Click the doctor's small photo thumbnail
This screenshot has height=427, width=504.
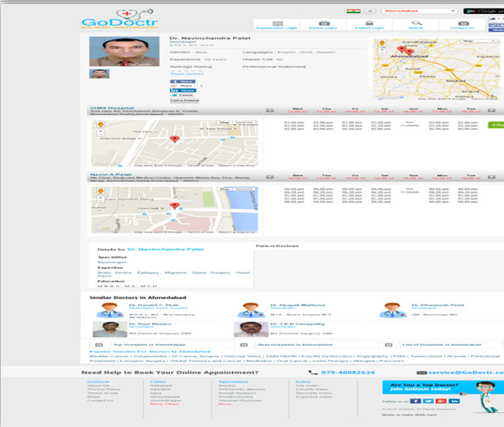[99, 73]
